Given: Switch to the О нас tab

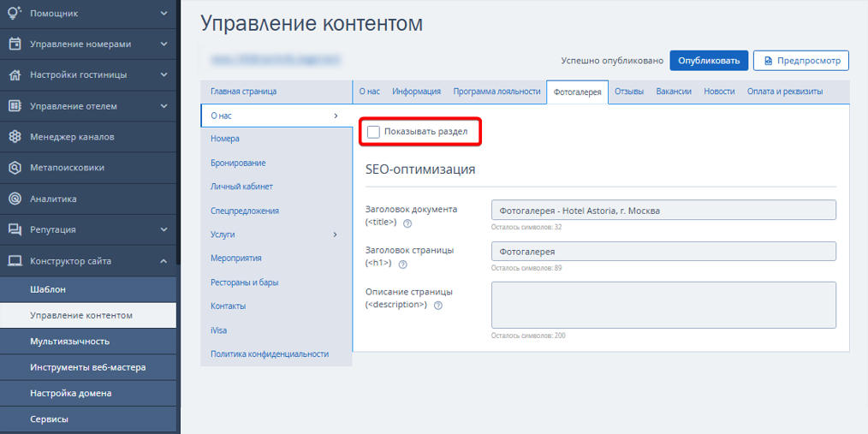Looking at the screenshot, I should 370,92.
